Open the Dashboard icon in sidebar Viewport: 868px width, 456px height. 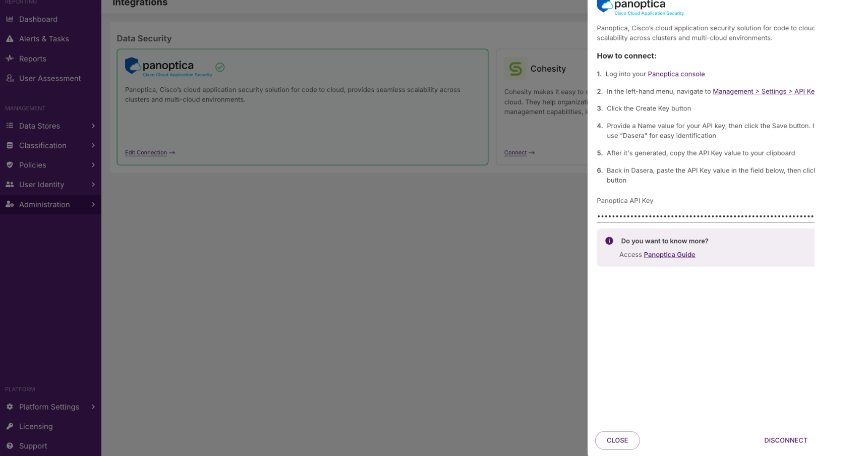[x=10, y=19]
